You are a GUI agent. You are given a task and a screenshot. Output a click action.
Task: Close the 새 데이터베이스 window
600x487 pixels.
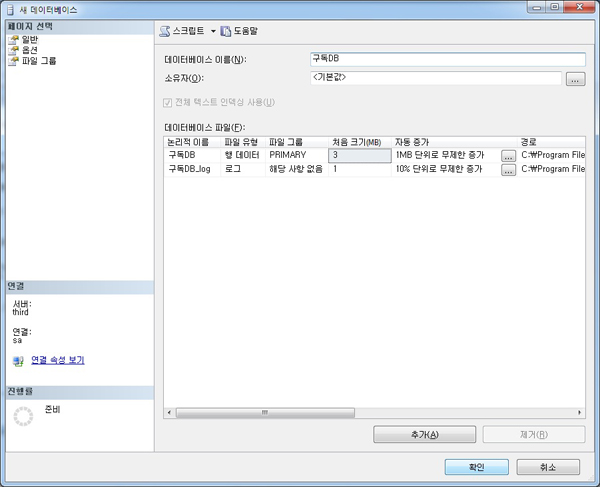tap(579, 7)
